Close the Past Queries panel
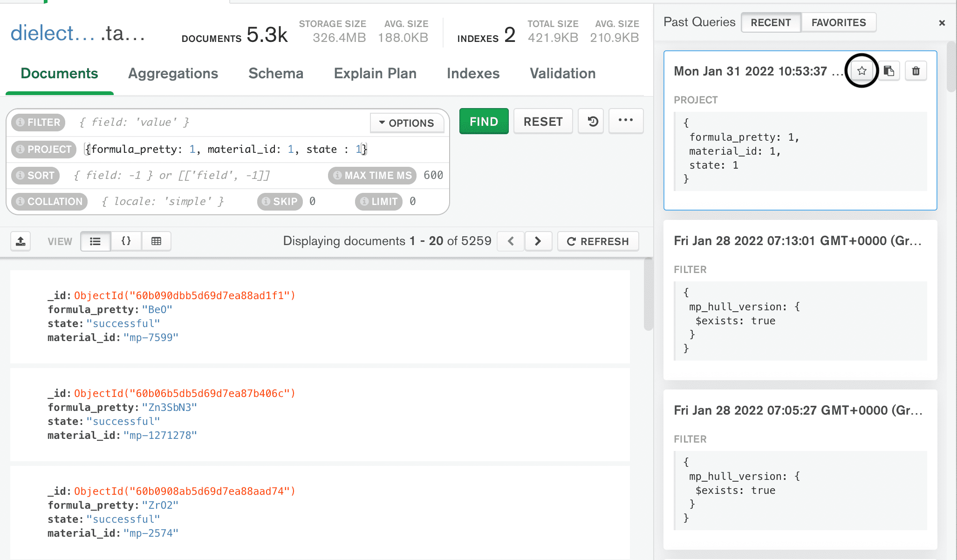Image resolution: width=957 pixels, height=560 pixels. tap(942, 22)
